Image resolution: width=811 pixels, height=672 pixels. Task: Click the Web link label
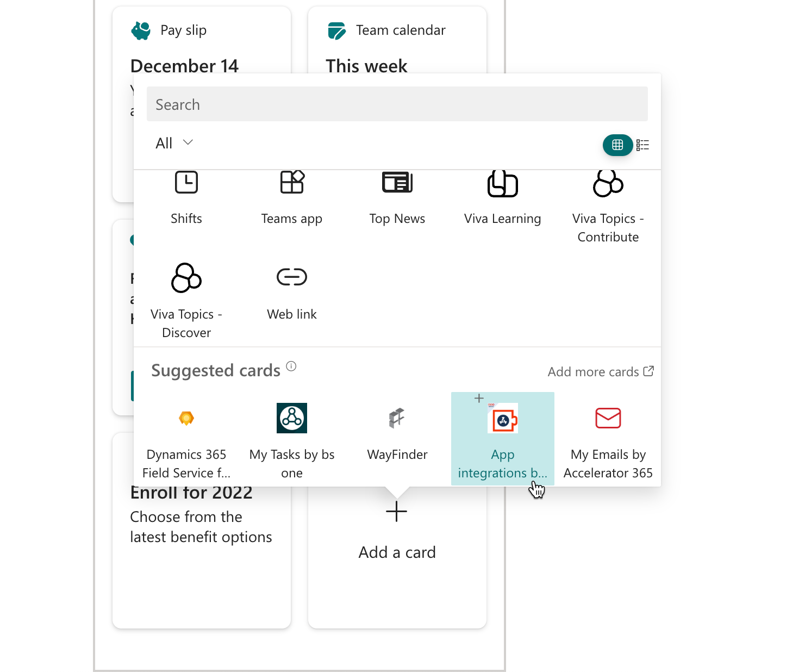(x=292, y=314)
